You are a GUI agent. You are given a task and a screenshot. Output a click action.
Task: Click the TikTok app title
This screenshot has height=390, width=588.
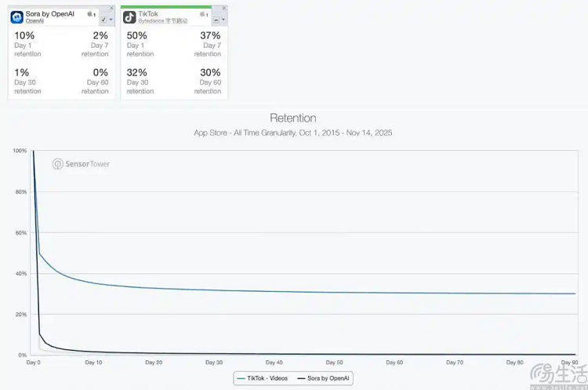click(149, 13)
